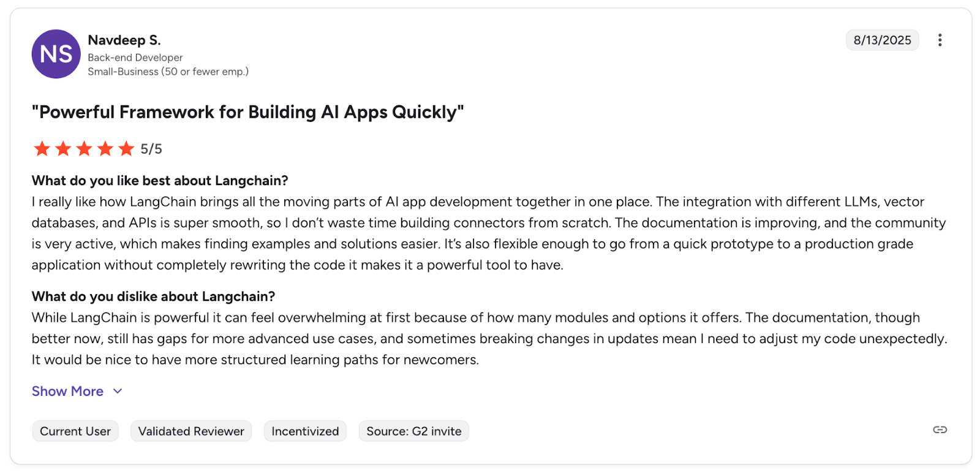The image size is (980, 473).
Task: Click the Show More link
Action: [67, 391]
